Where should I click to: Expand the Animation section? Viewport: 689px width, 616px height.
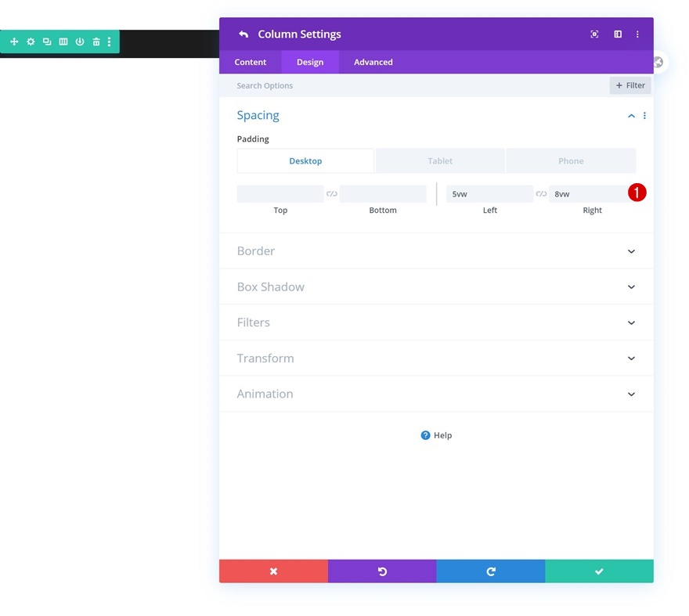tap(436, 394)
